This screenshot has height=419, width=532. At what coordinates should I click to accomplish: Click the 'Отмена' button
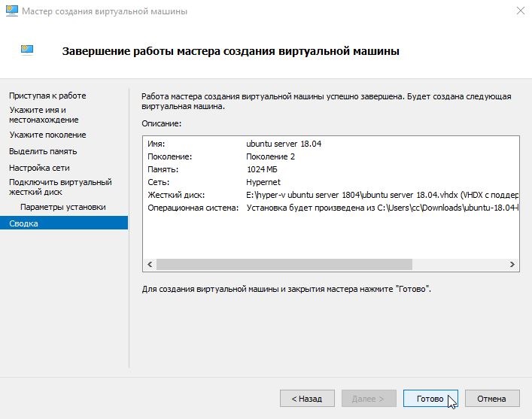pos(492,398)
